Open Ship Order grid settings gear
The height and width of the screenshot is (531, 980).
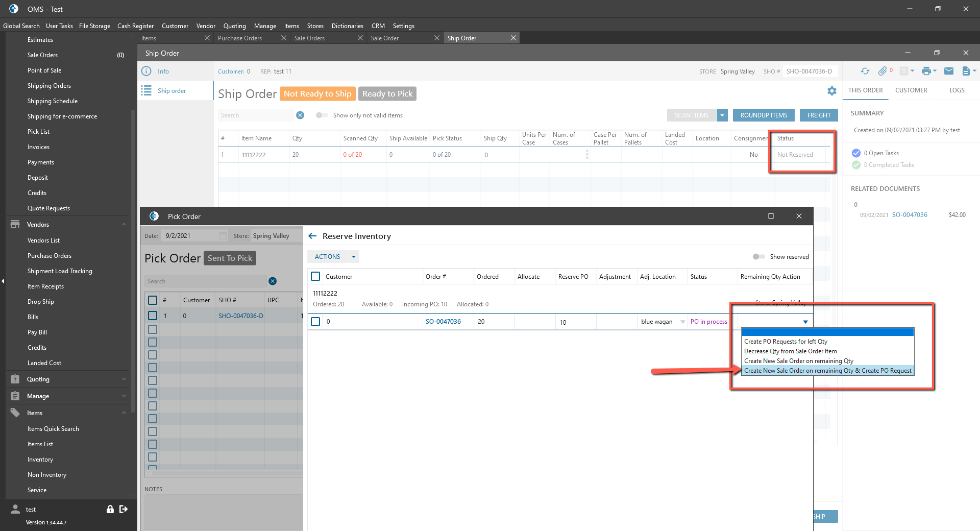pyautogui.click(x=832, y=91)
